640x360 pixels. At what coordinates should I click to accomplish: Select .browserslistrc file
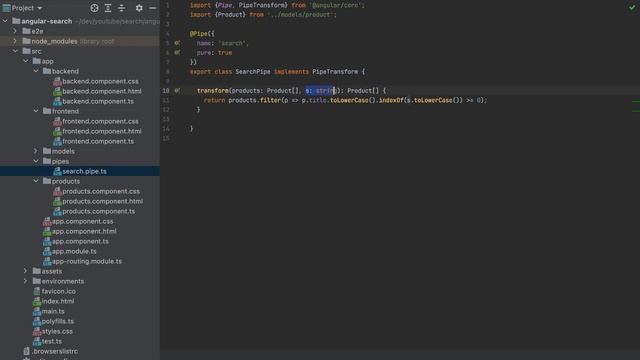(55, 351)
